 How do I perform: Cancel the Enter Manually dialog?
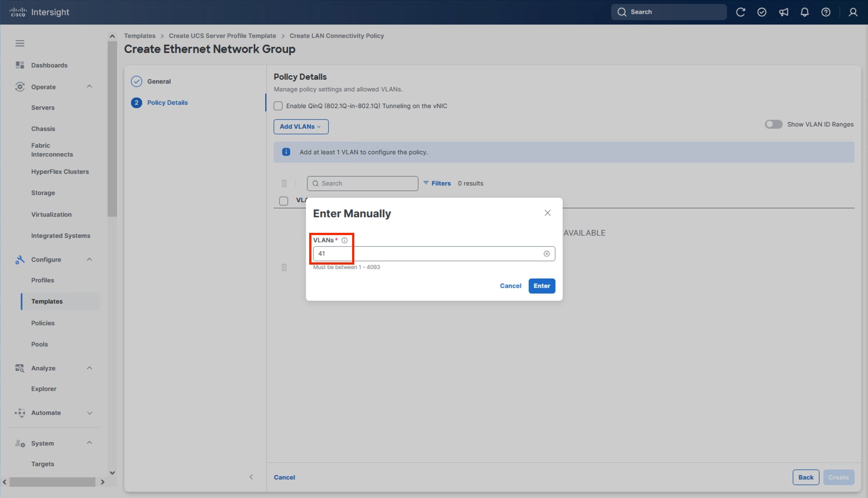510,285
